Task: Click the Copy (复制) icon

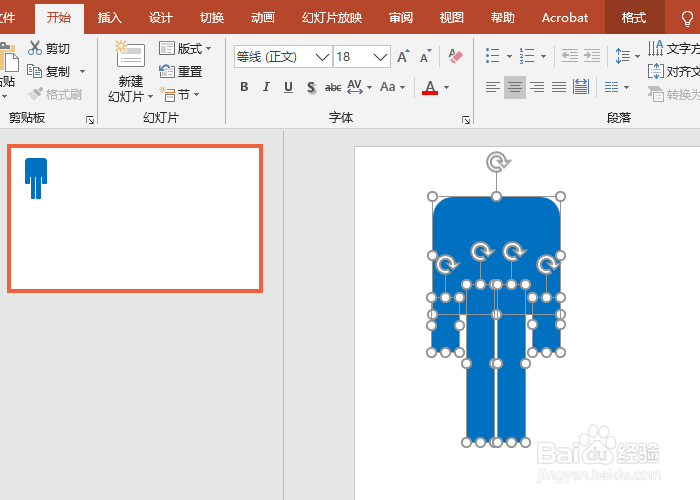Action: [34, 71]
